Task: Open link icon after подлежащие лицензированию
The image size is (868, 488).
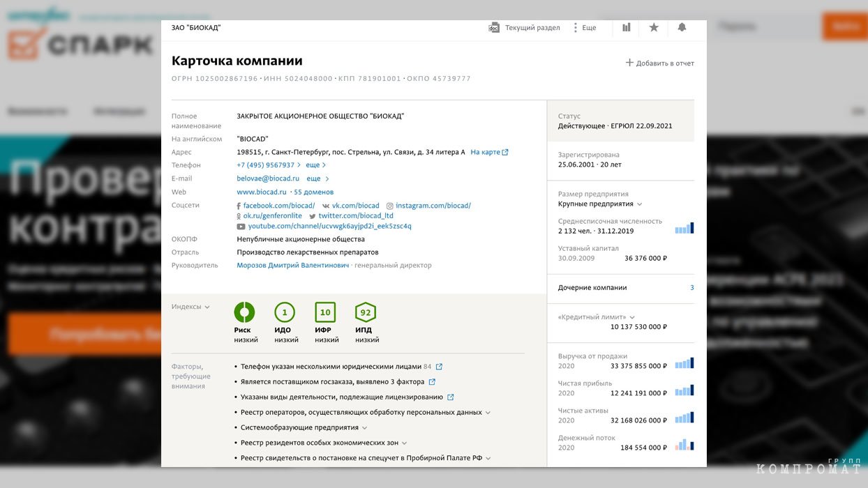Action: click(451, 397)
